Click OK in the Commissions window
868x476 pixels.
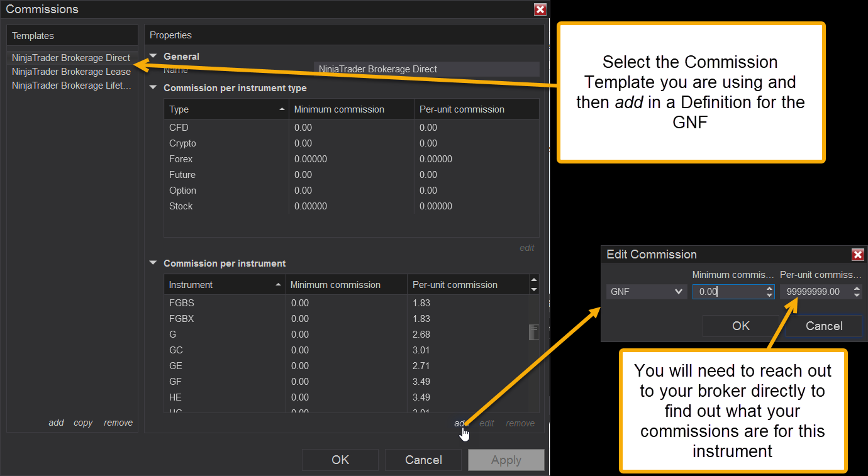[x=340, y=460]
